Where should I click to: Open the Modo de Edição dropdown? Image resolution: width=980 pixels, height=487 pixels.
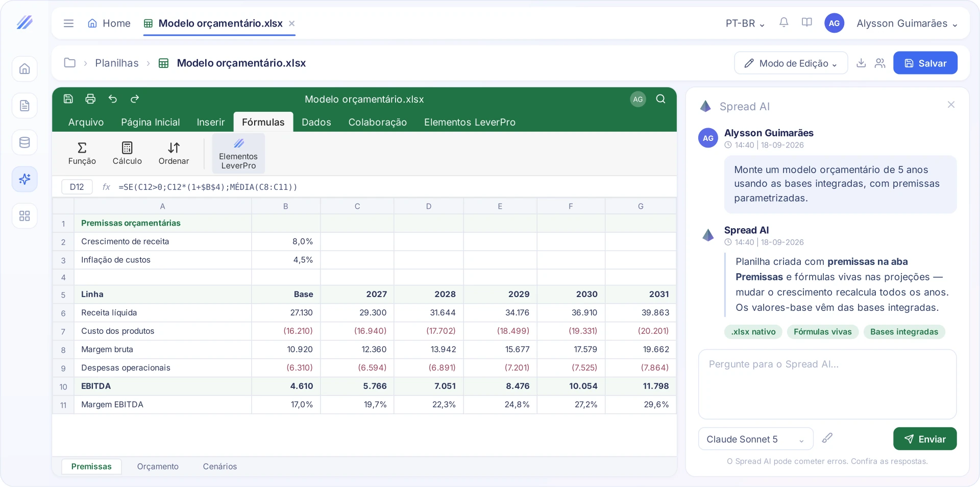pos(791,63)
